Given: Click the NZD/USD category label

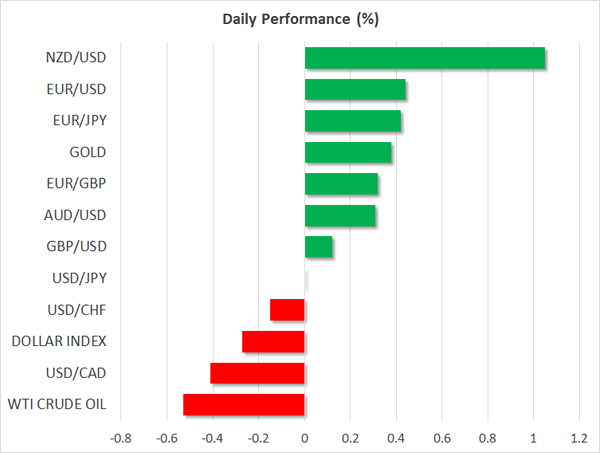Looking at the screenshot, I should point(77,58).
